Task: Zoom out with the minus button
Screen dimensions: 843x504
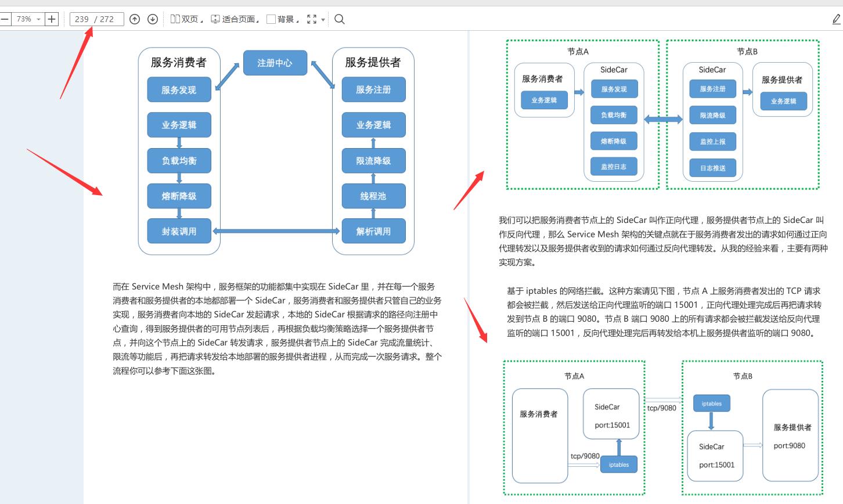Action: 5,19
